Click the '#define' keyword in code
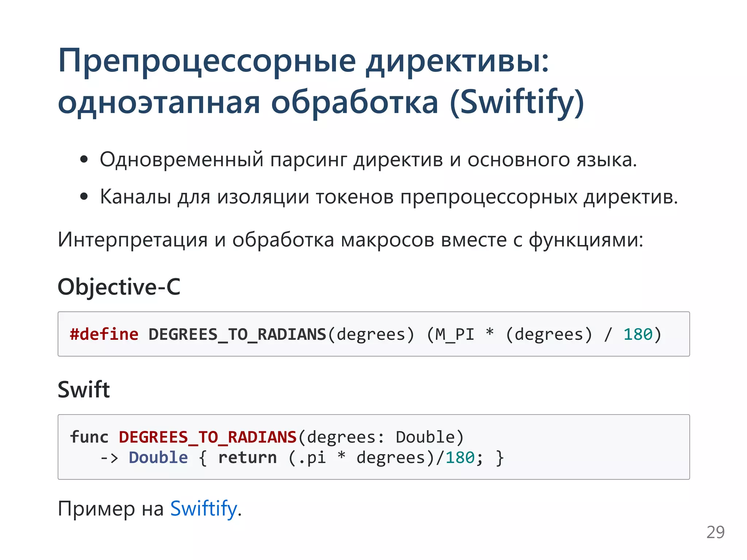This screenshot has width=747, height=560. [104, 334]
